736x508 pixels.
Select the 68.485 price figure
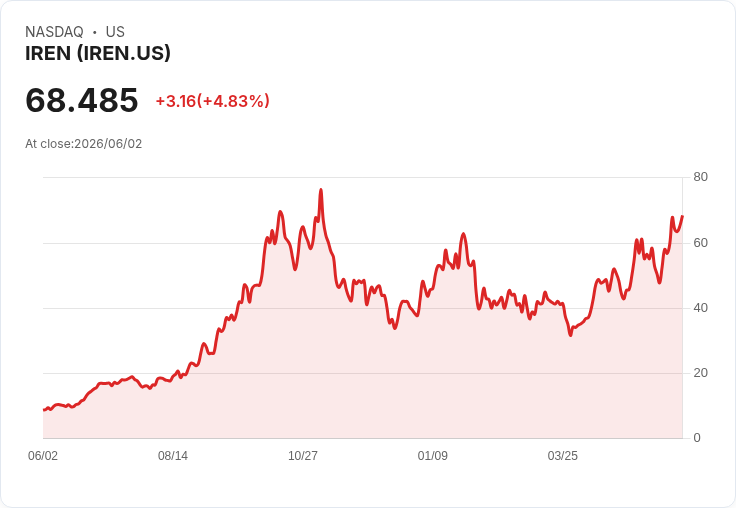click(82, 100)
